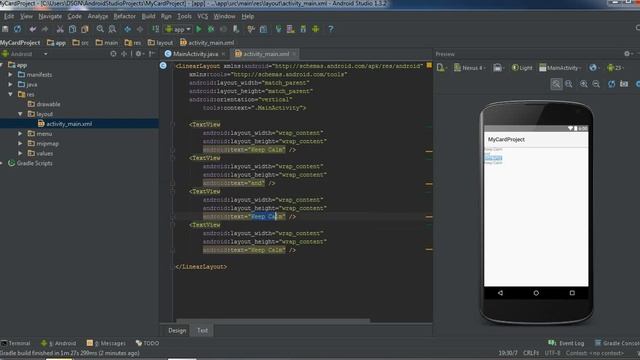The height and width of the screenshot is (360, 640).
Task: Open the locale globe dropdown in Preview
Action: (x=593, y=68)
